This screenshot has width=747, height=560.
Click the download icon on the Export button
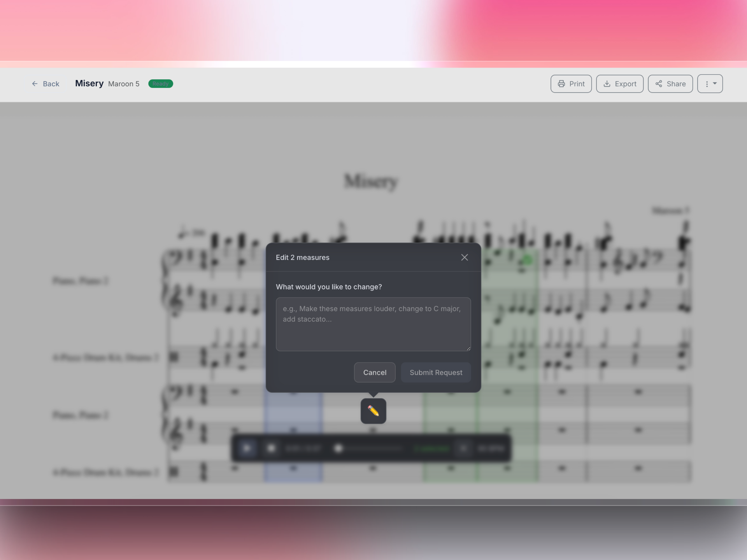pos(607,84)
